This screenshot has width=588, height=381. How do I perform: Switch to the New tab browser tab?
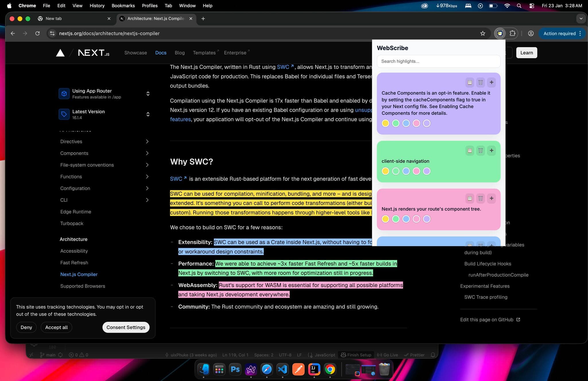point(75,18)
